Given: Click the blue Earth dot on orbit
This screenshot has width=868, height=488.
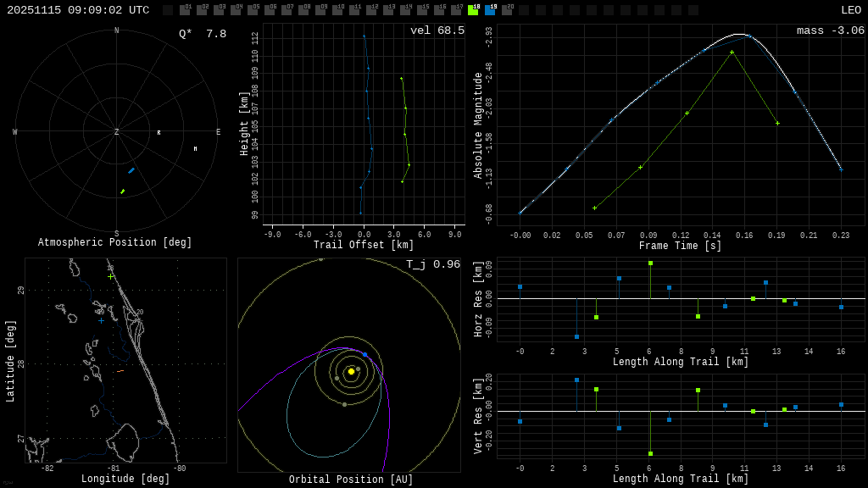Looking at the screenshot, I should 364,355.
